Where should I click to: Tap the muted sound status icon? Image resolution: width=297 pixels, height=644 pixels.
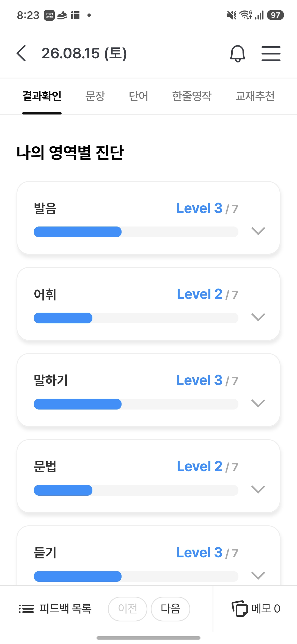coord(231,15)
